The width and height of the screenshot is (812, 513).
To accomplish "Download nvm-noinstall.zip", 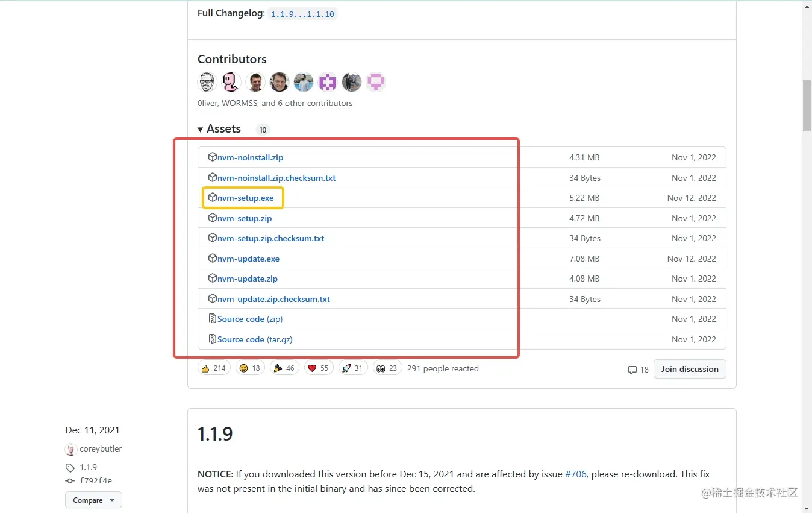I will [x=250, y=157].
